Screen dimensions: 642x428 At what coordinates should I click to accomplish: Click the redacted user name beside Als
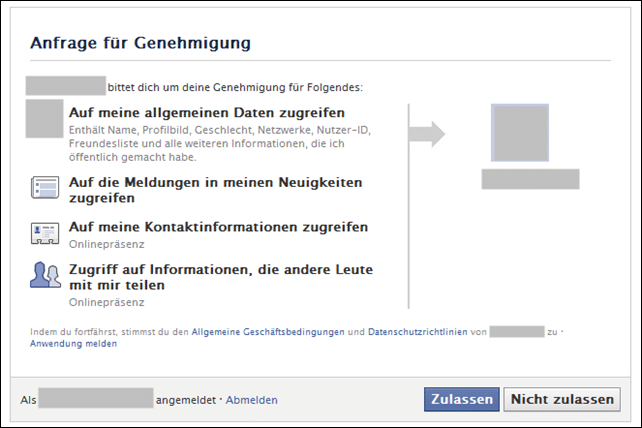96,398
